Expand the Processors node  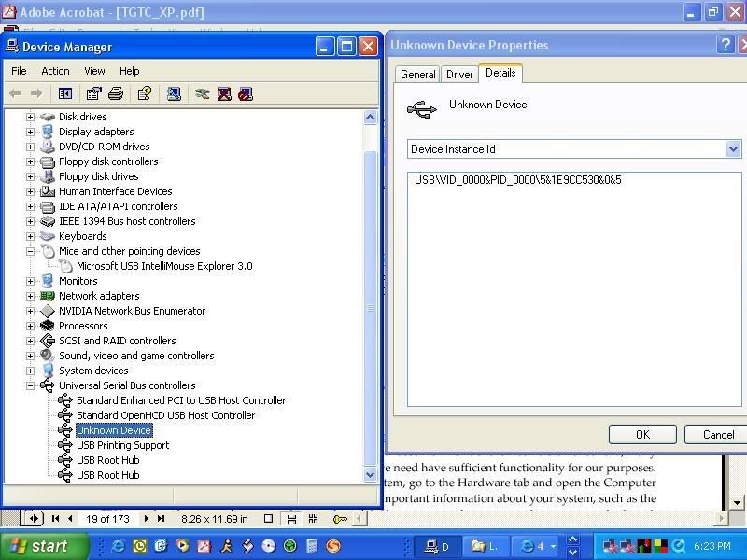tap(30, 326)
